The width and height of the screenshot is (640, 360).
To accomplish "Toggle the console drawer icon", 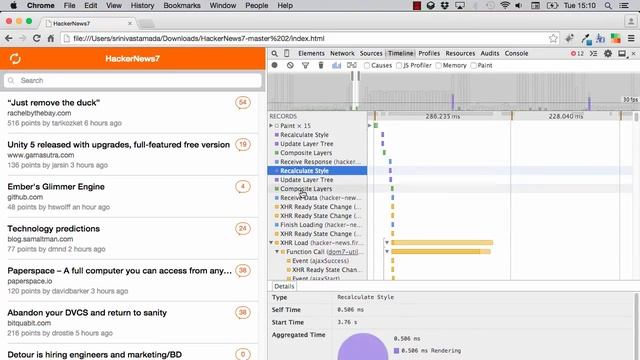I will (593, 53).
